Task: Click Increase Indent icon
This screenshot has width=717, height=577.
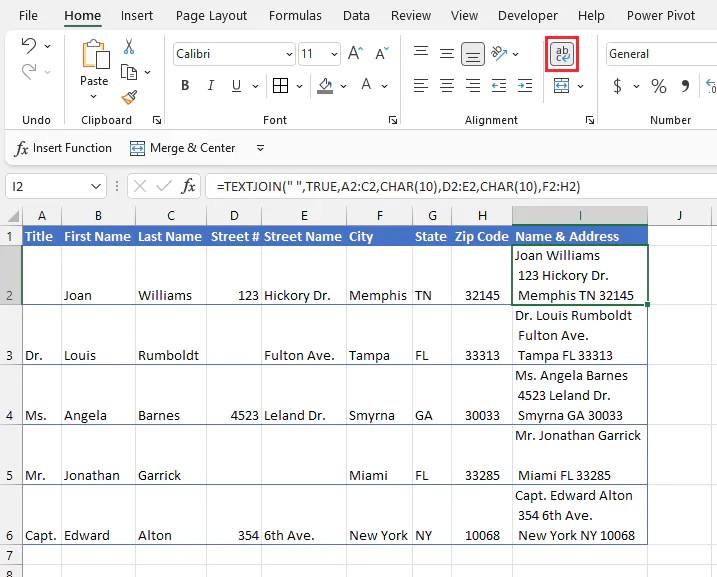Action: [x=525, y=85]
